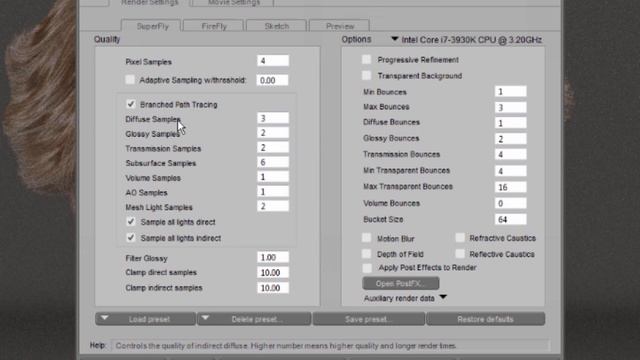
Task: Turn on Motion Blur
Action: [367, 238]
